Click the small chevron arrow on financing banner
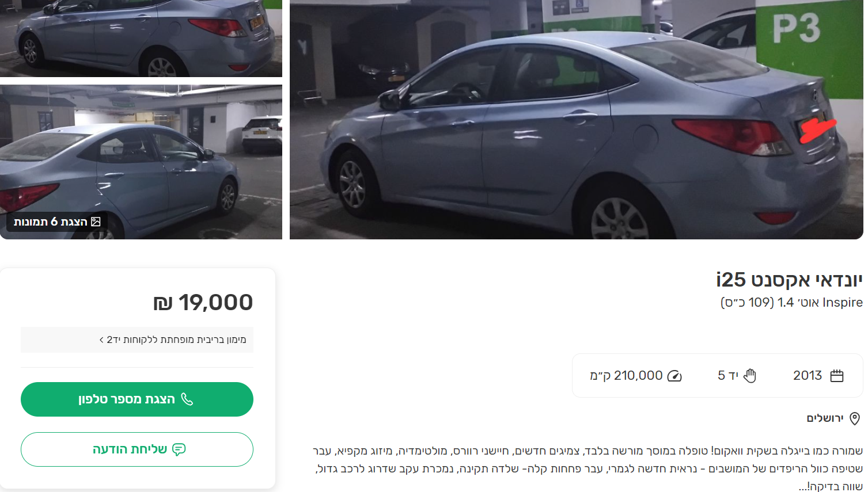This screenshot has width=868, height=492. (101, 340)
